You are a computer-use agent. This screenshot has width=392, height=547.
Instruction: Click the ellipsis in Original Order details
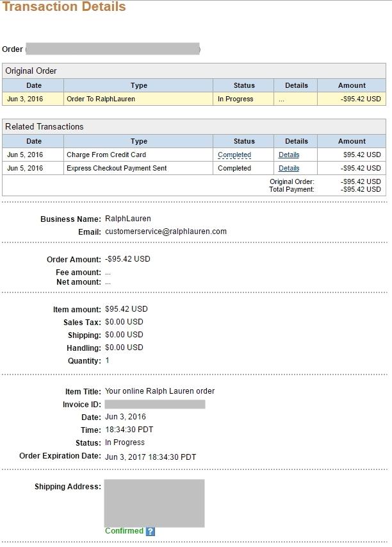click(281, 99)
